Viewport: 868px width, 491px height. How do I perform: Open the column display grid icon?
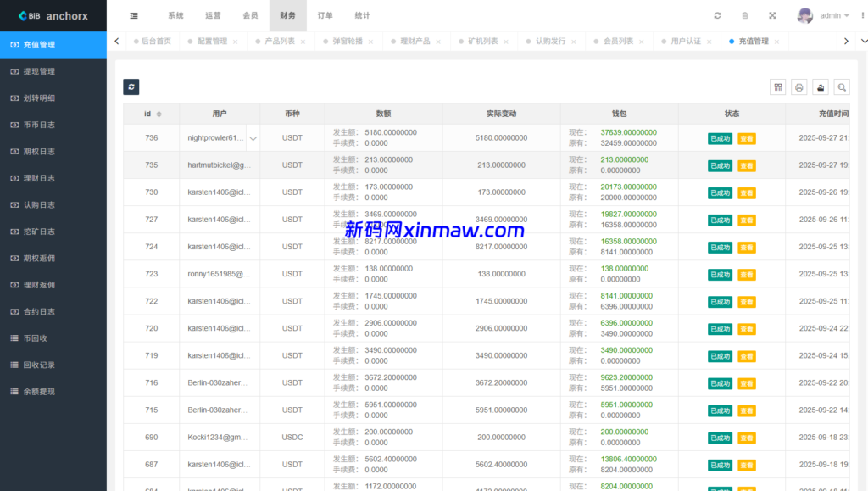click(x=777, y=86)
